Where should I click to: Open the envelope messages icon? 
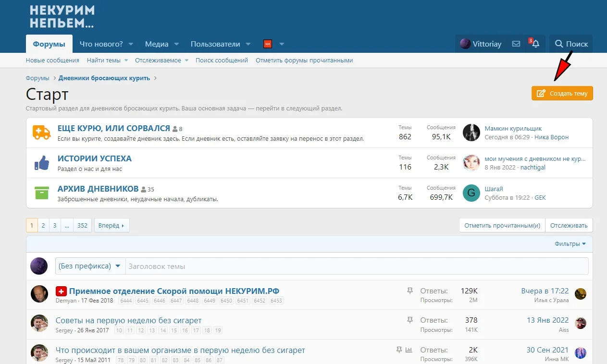click(516, 44)
